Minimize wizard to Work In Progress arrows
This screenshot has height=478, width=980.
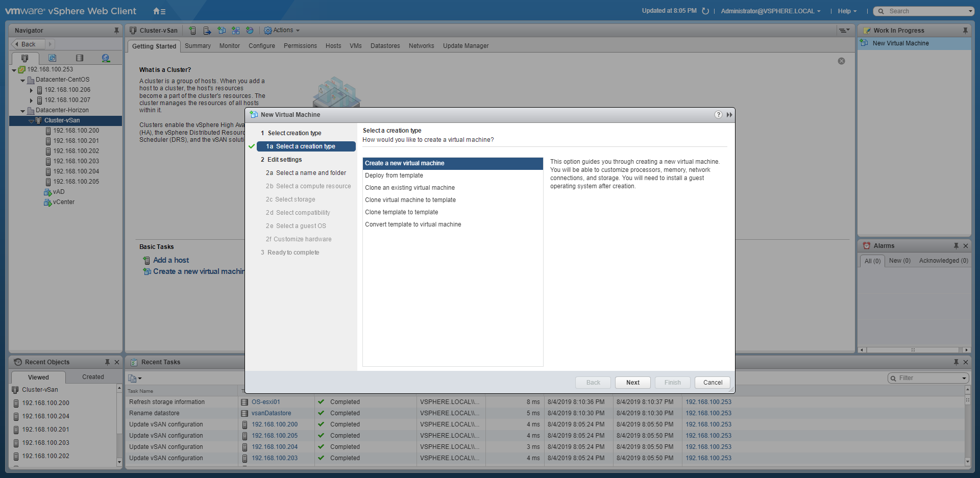pyautogui.click(x=729, y=115)
